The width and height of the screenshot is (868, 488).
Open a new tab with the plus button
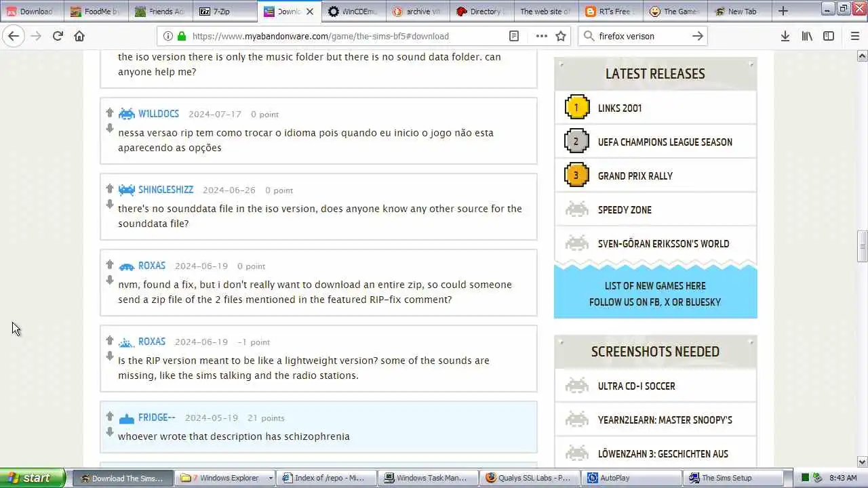coord(783,11)
